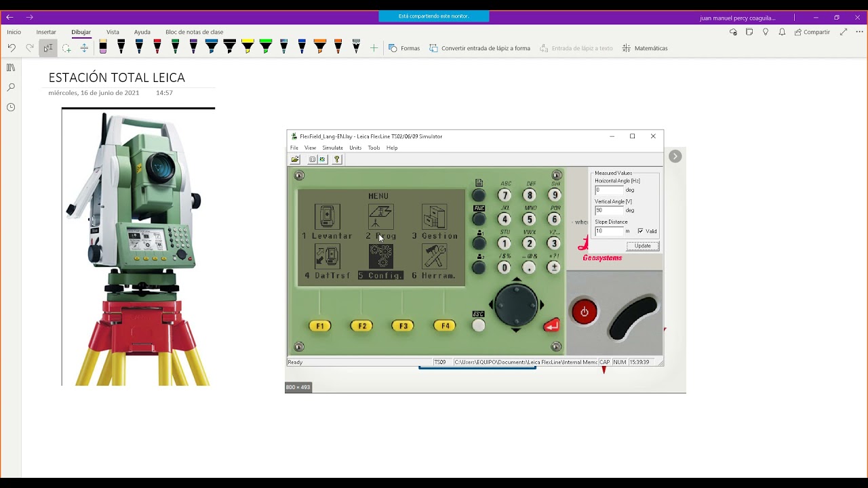Click the user key 1 round button
Viewport: 868px width, 488px height.
[479, 243]
